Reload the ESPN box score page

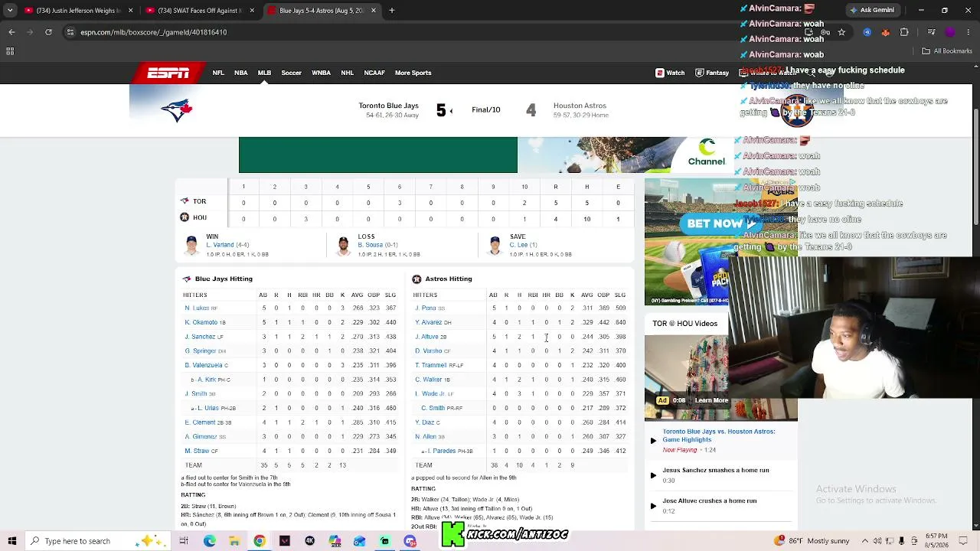point(48,32)
